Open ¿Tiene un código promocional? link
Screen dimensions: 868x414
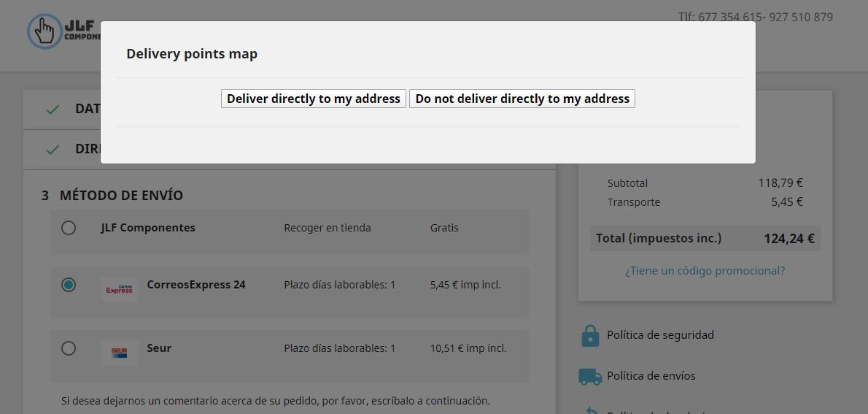(x=705, y=271)
